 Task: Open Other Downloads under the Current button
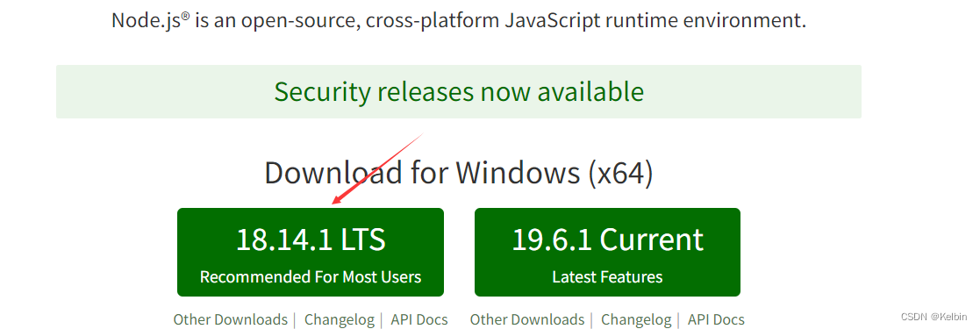[527, 319]
